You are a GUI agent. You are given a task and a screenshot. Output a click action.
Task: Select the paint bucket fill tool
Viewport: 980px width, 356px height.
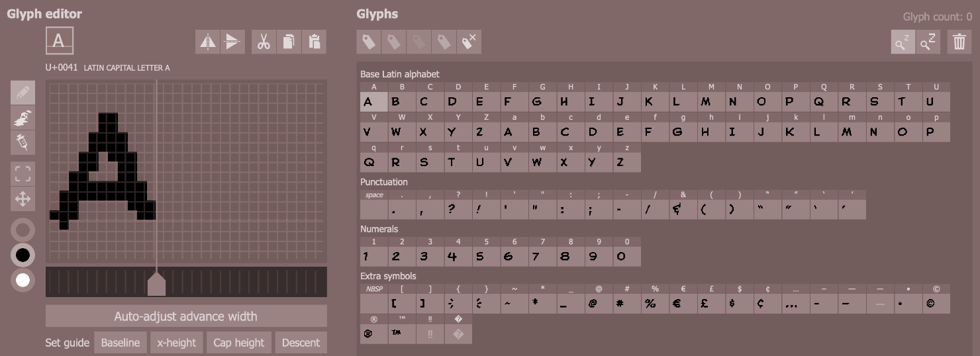click(x=23, y=118)
